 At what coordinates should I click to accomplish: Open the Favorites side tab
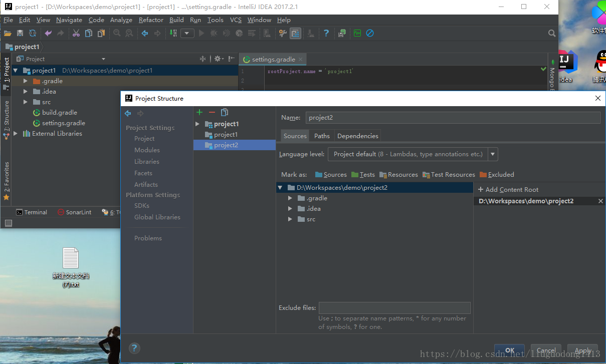7,181
